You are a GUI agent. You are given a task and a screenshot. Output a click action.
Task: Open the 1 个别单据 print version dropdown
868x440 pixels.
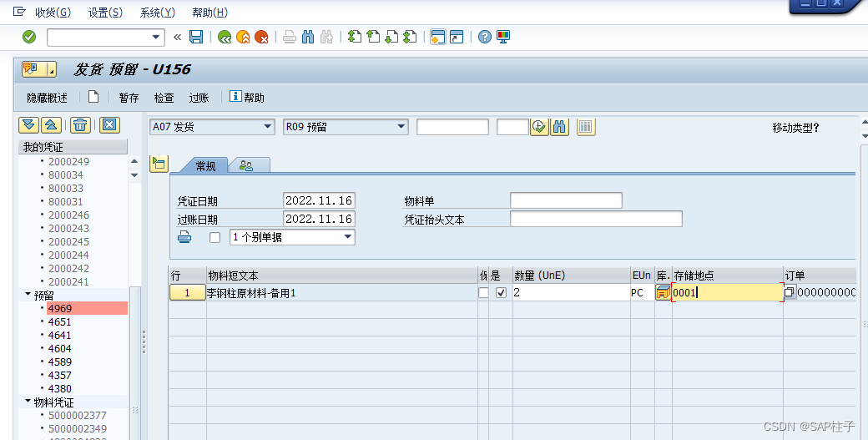[348, 237]
